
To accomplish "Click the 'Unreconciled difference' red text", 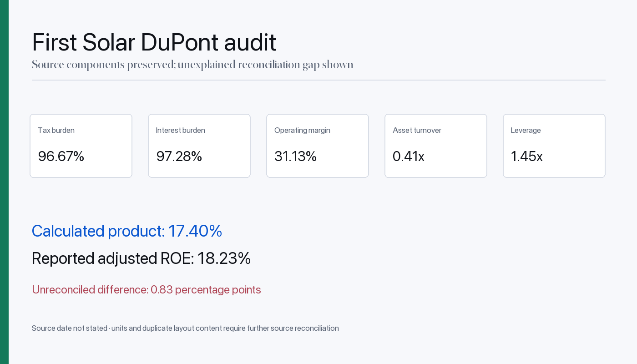I will click(x=147, y=290).
